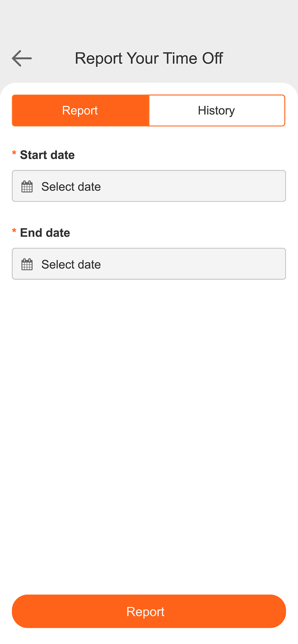Image resolution: width=298 pixels, height=644 pixels.
Task: Click "Select date" placeholder under Start date
Action: pyautogui.click(x=71, y=186)
